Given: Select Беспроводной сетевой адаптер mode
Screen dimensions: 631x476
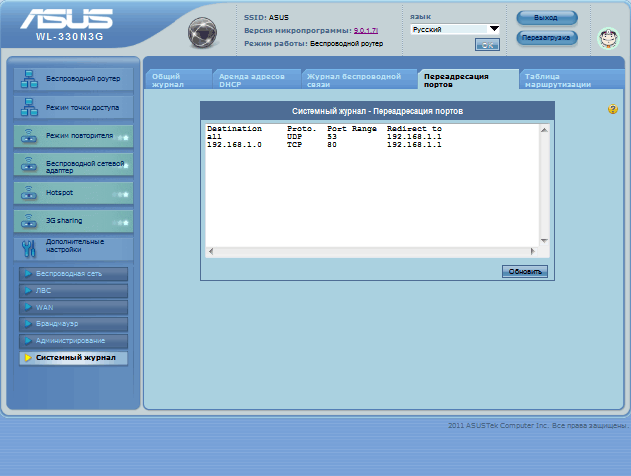Looking at the screenshot, I should coord(75,164).
